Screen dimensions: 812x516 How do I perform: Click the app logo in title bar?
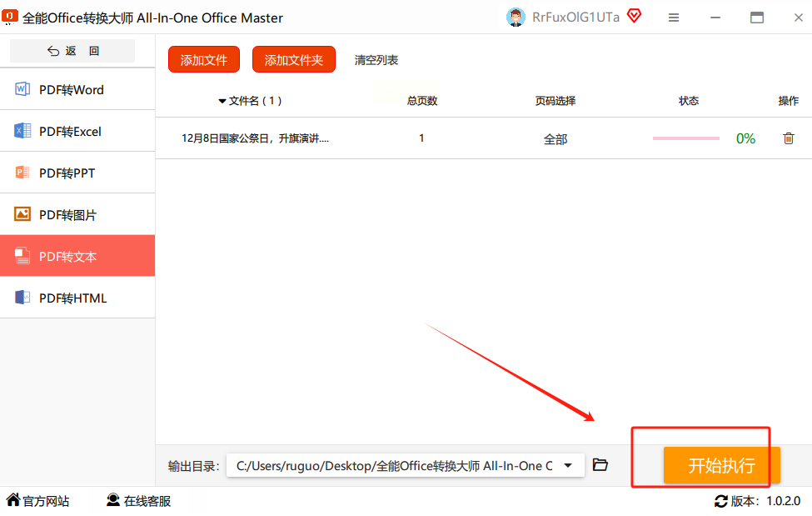[x=10, y=18]
